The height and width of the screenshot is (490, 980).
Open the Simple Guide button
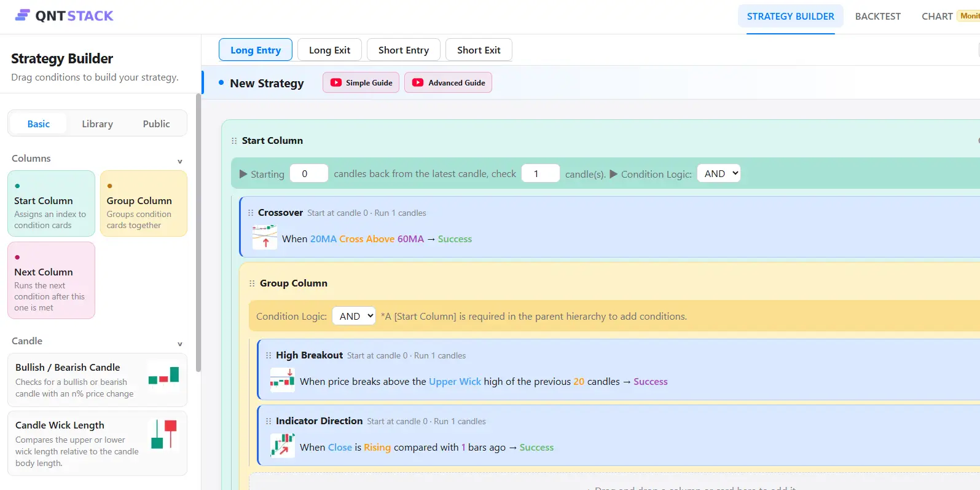coord(361,82)
